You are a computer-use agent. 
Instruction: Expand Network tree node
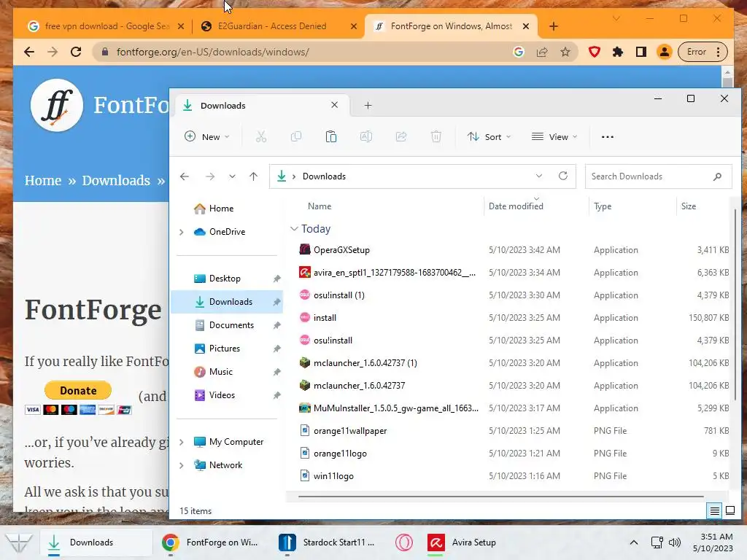tap(182, 465)
